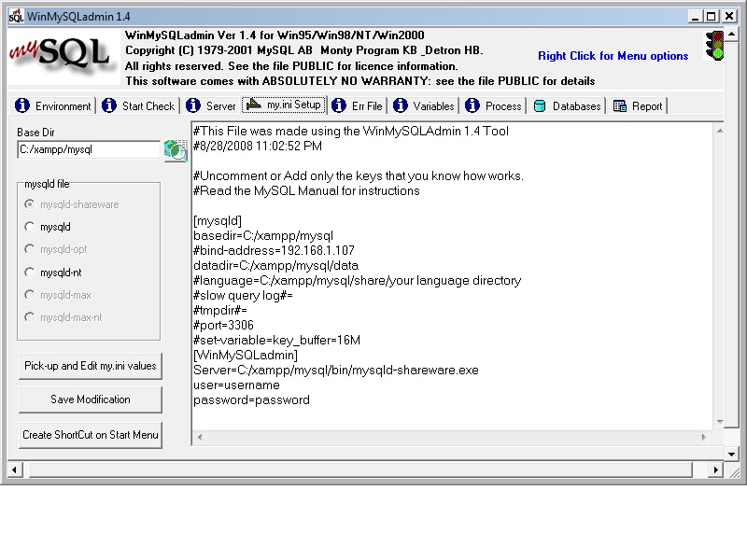Click the traffic light status icon
The height and width of the screenshot is (560, 747).
tap(714, 46)
